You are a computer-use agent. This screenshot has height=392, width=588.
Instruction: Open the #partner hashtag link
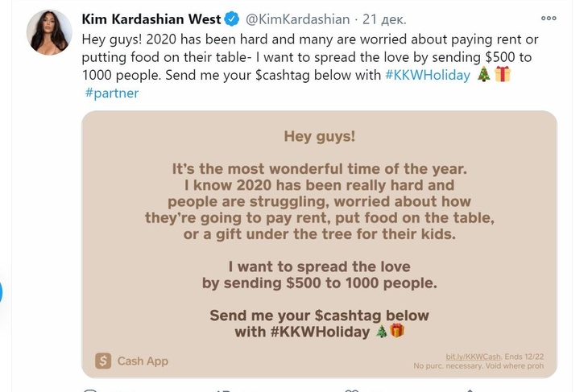pos(112,93)
